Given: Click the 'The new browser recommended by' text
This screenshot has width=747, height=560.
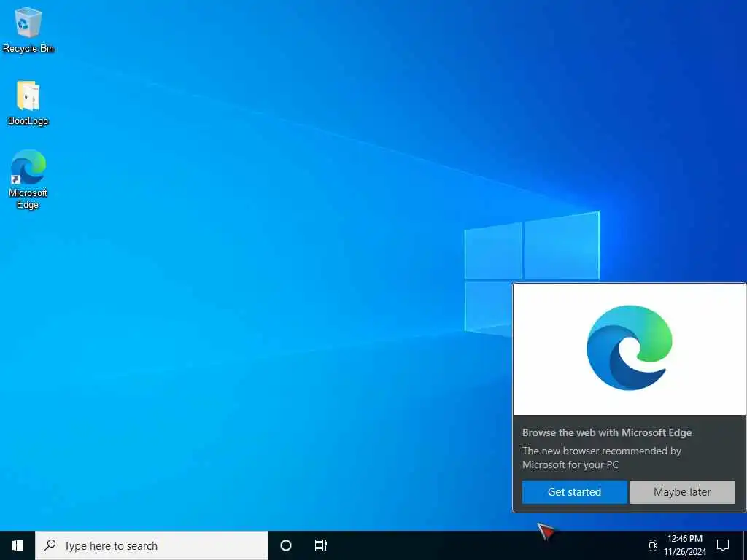Looking at the screenshot, I should (x=602, y=451).
